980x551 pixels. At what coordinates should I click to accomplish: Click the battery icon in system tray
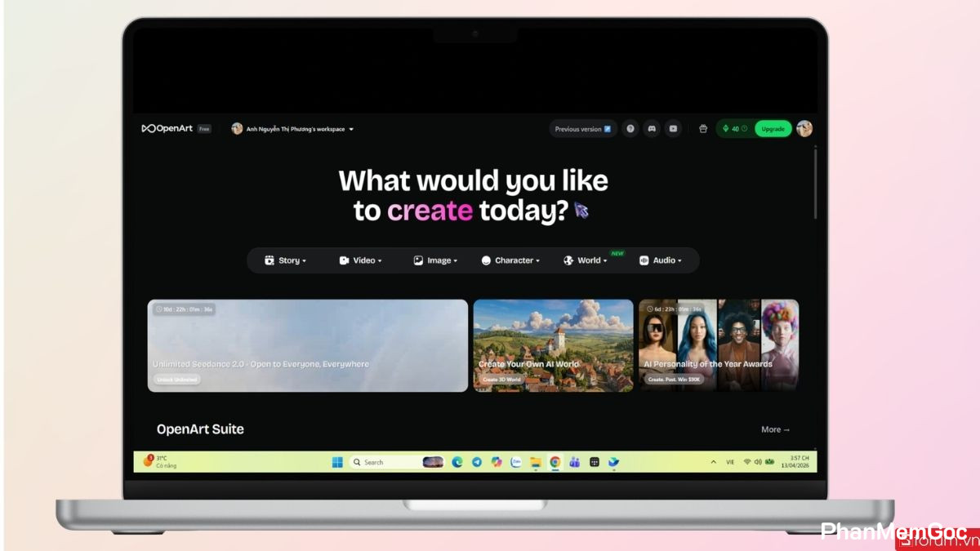(x=769, y=462)
